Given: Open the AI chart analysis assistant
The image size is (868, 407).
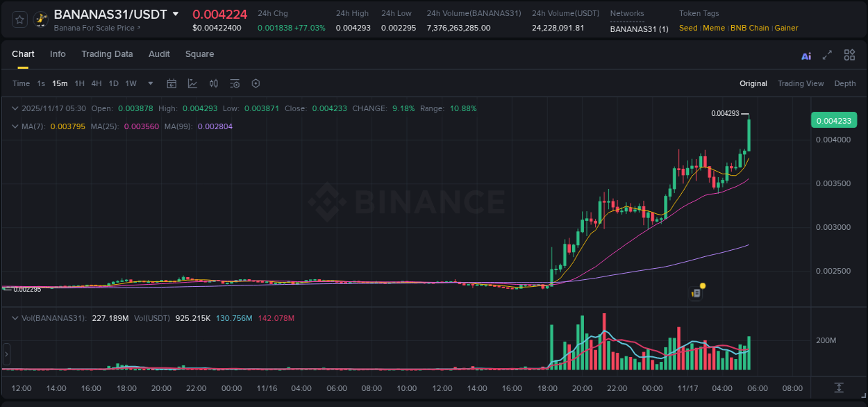Looking at the screenshot, I should pos(806,56).
